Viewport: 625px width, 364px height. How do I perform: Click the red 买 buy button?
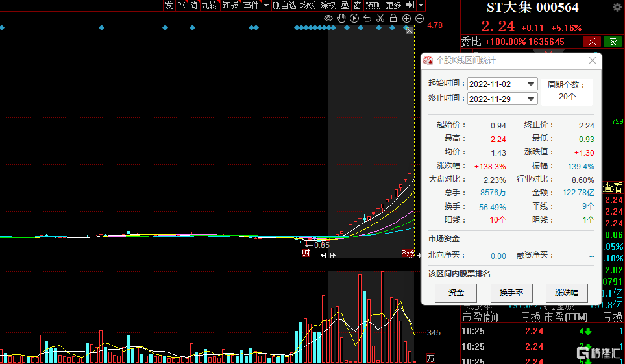coord(591,42)
